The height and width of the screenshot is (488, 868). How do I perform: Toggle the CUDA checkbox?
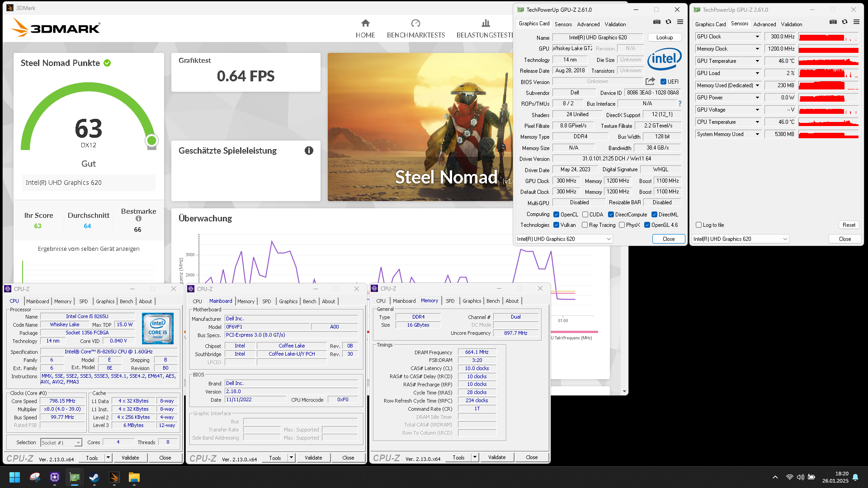[x=585, y=215]
